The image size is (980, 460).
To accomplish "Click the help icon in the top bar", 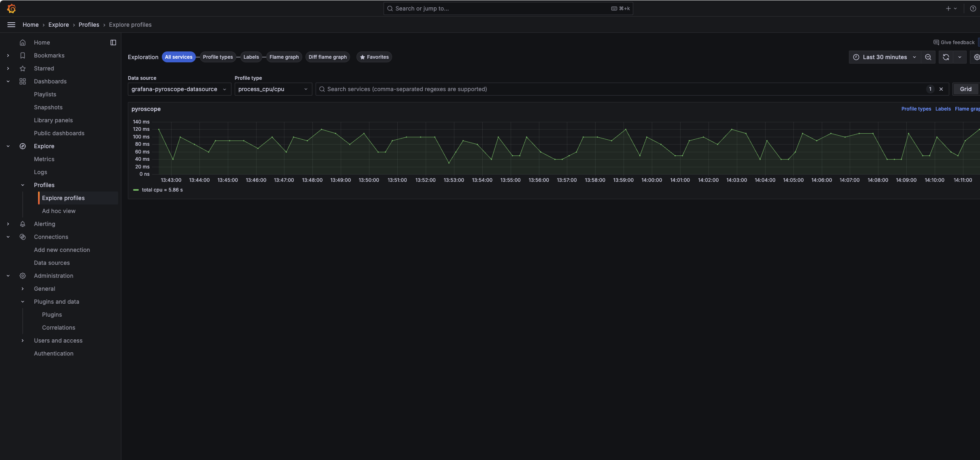I will pos(974,8).
